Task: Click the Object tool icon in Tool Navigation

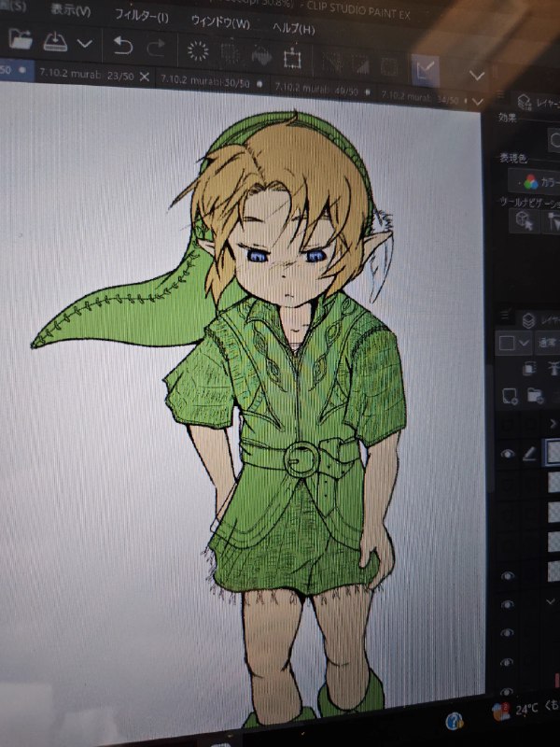Action: [525, 220]
